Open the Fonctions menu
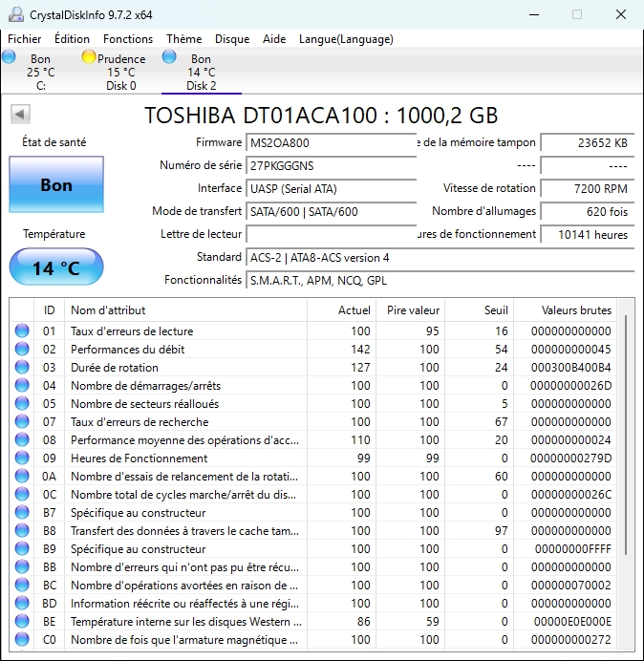 (x=128, y=39)
